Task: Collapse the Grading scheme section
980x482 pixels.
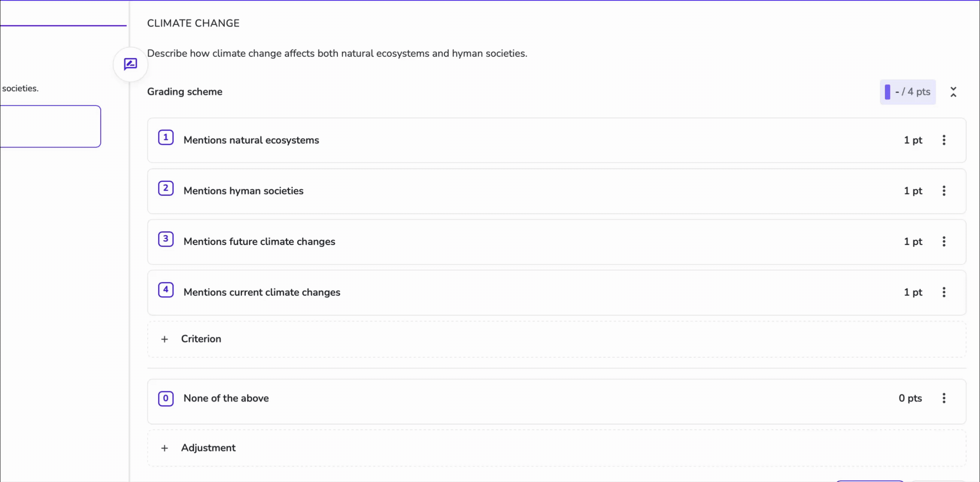Action: click(x=953, y=92)
